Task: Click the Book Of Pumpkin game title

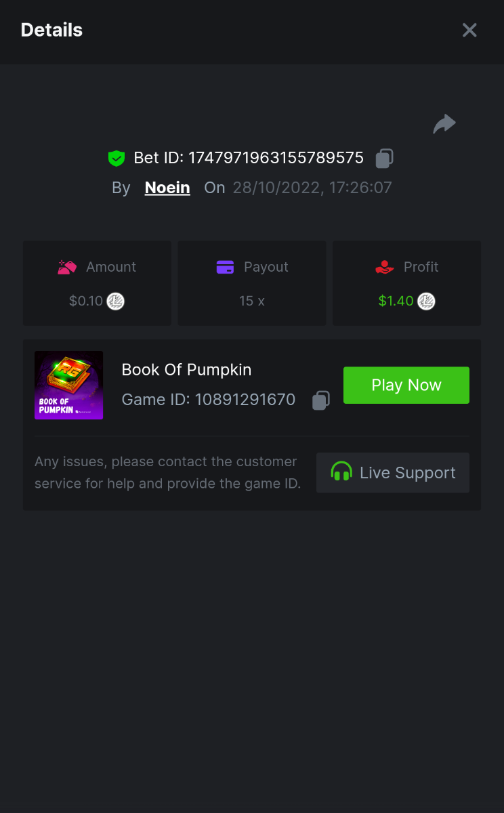Action: pyautogui.click(x=186, y=370)
